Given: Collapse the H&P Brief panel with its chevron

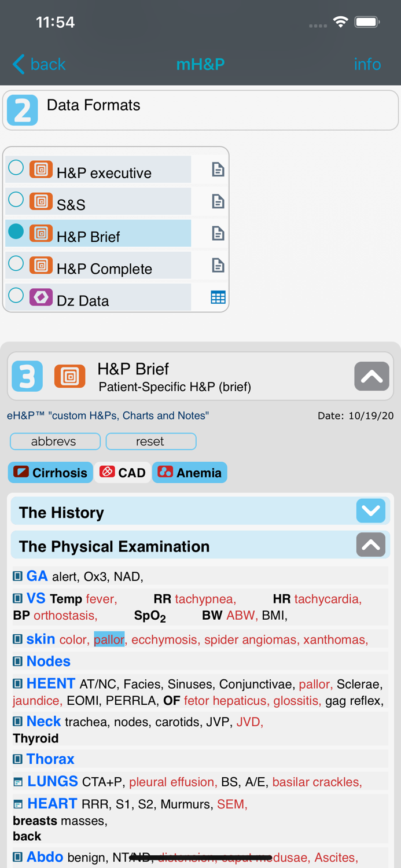Looking at the screenshot, I should point(371,377).
